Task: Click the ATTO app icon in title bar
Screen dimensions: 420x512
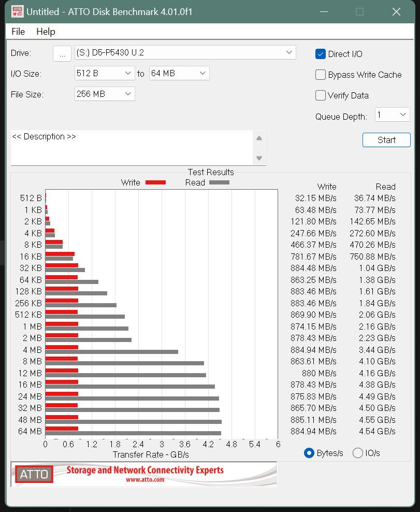Action: pyautogui.click(x=17, y=12)
